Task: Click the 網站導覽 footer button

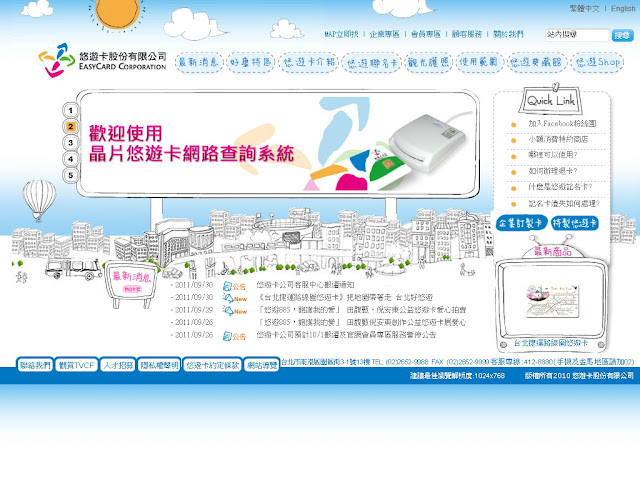Action: coord(262,365)
